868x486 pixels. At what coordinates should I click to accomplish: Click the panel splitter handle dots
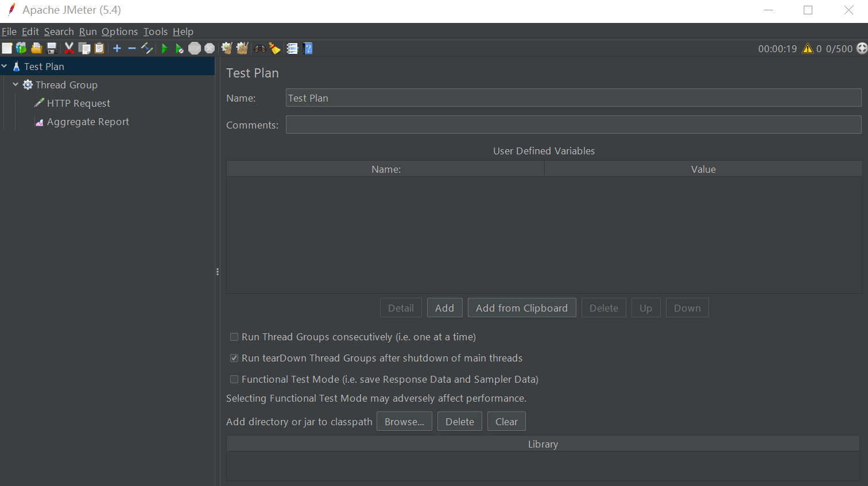click(x=218, y=271)
